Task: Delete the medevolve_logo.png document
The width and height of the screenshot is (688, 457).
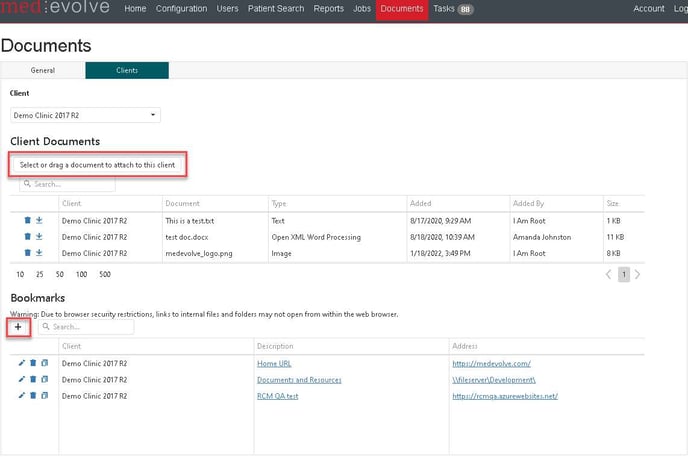Action: point(28,253)
